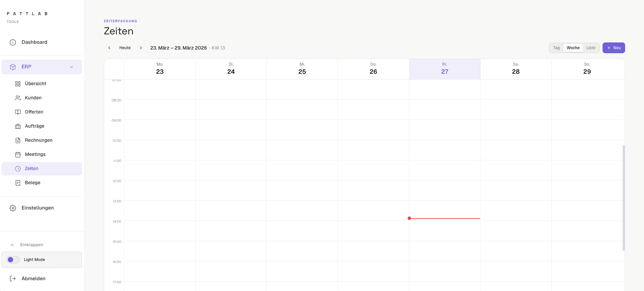
Task: Click the Meetings calendar icon
Action: [18, 155]
